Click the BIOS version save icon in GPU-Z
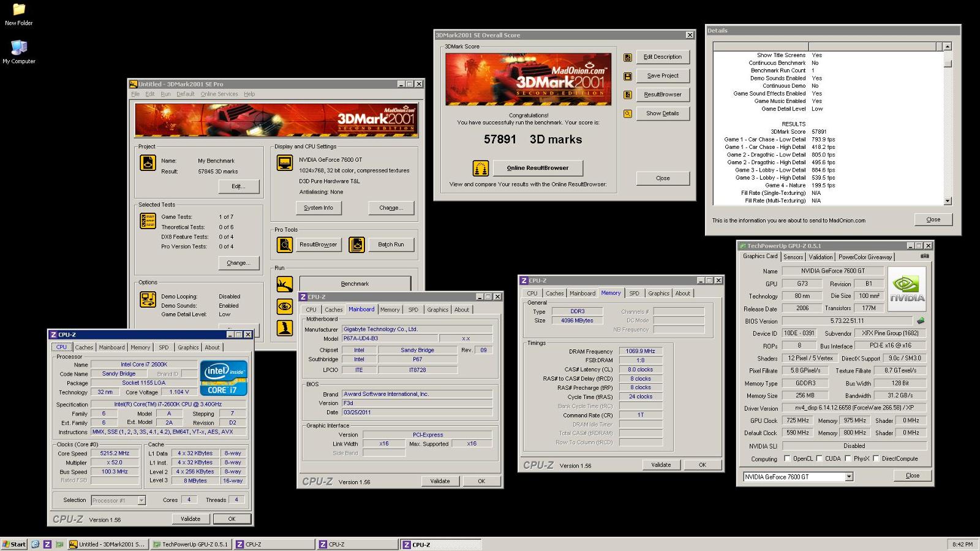Screen dimensions: 980x551 pyautogui.click(x=920, y=321)
